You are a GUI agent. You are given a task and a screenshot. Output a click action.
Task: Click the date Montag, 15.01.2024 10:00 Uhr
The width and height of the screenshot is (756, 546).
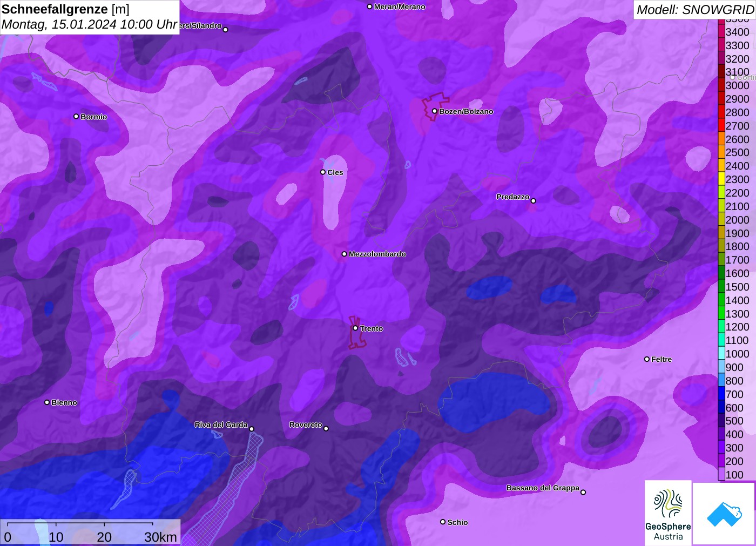89,24
